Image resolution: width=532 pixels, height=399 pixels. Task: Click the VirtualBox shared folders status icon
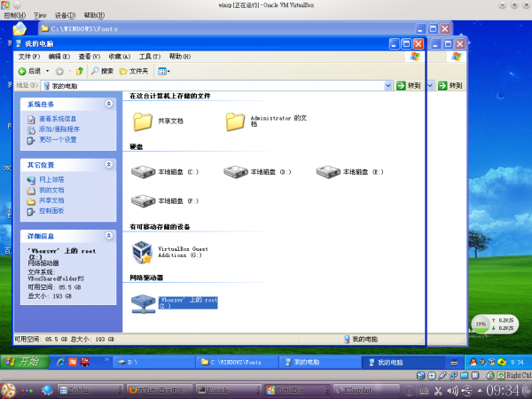click(x=464, y=376)
